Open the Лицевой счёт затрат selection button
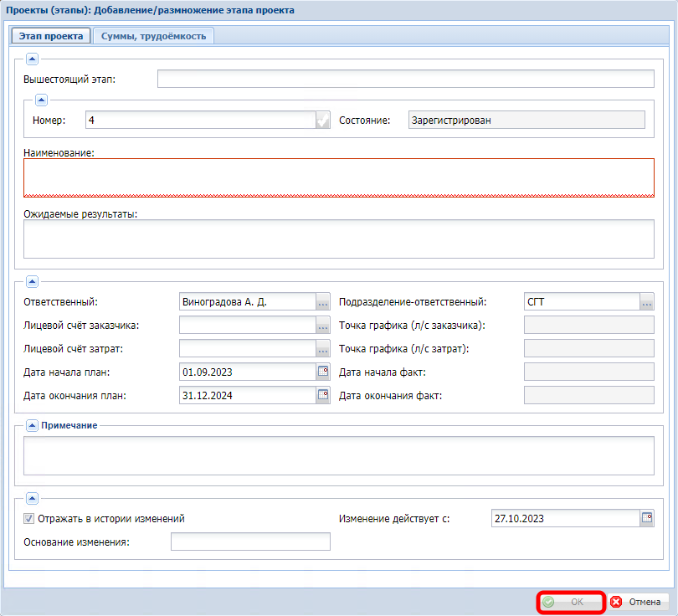 pyautogui.click(x=322, y=349)
